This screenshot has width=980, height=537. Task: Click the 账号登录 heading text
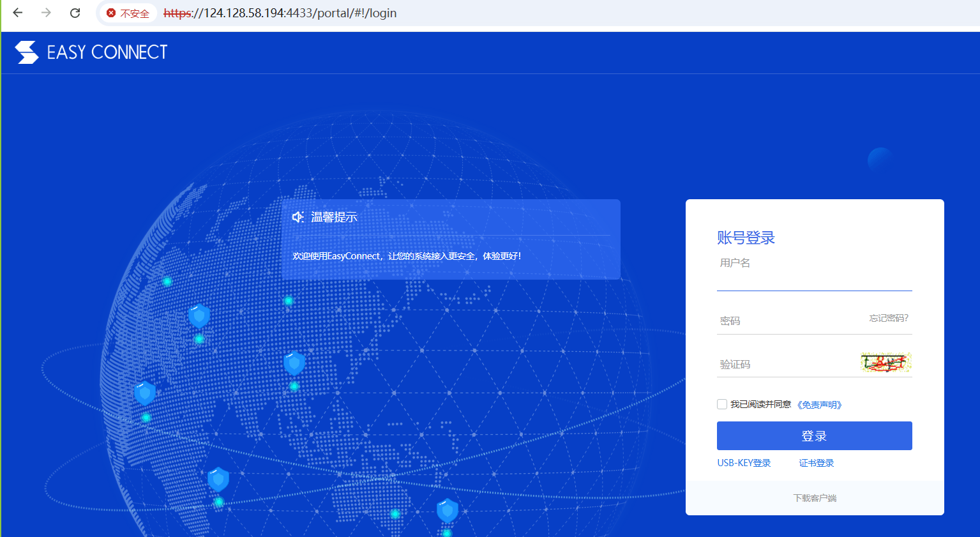(746, 238)
